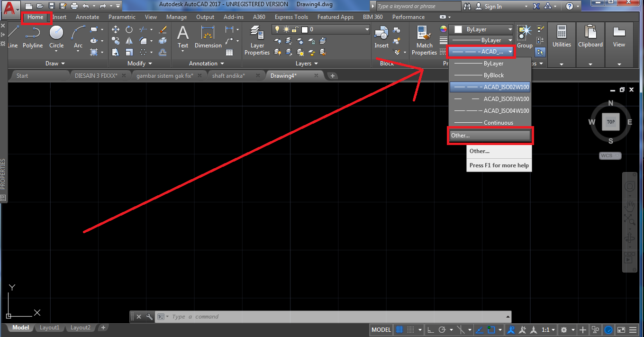Toggle snap mode dotted grid icon
The image size is (644, 337).
tap(411, 330)
